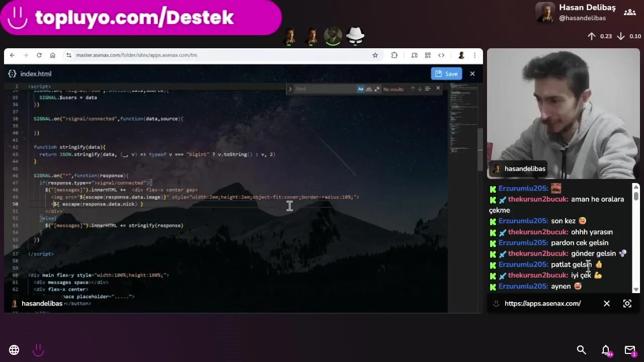This screenshot has height=362, width=644.
Task: Close the Find widget
Action: click(x=438, y=88)
